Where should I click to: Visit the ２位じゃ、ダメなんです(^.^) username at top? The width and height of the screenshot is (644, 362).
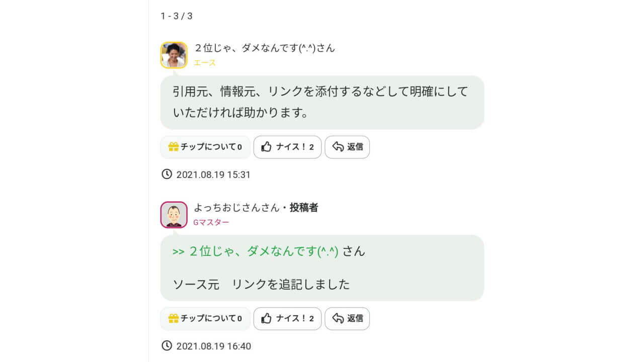(x=265, y=48)
